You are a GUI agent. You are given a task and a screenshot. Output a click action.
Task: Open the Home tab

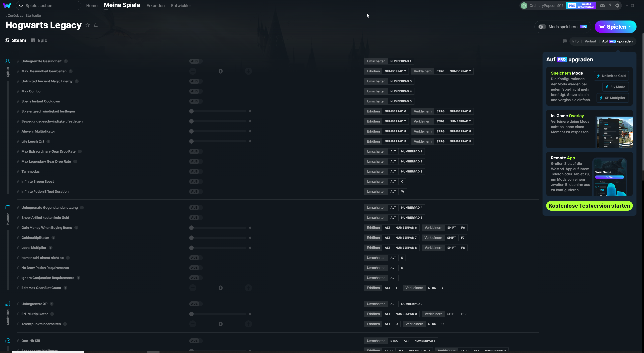(92, 6)
